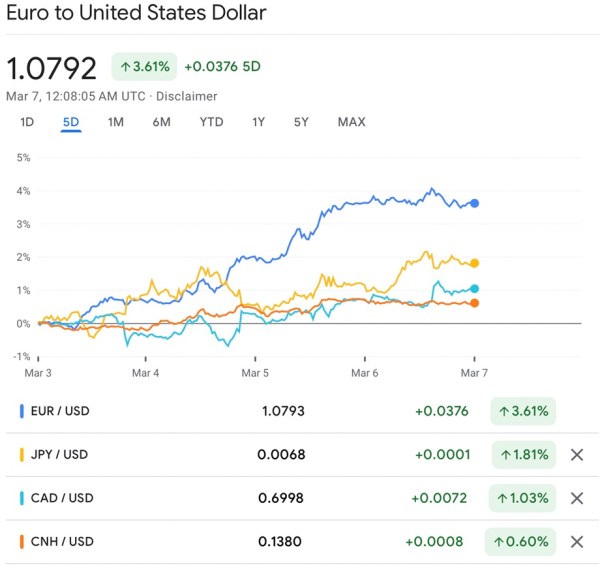
Task: Click the cyan CAD line endpoint dot
Action: click(x=474, y=289)
